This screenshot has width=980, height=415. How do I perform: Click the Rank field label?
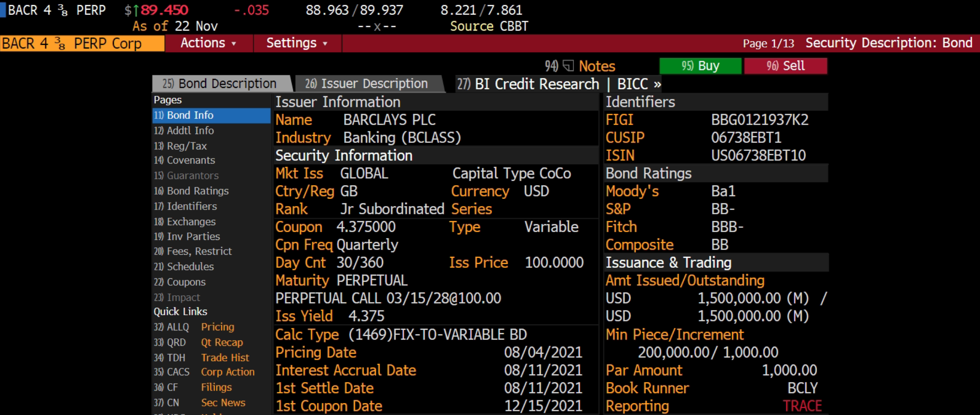tap(291, 209)
